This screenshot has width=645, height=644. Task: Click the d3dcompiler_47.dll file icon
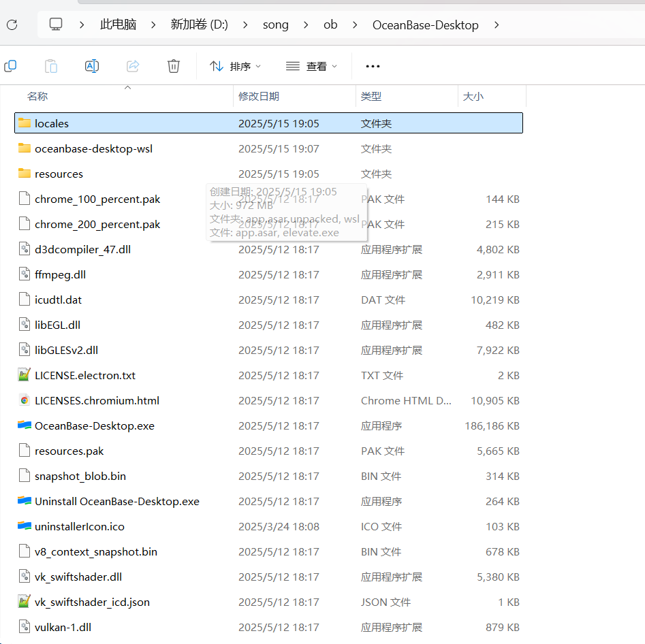(x=25, y=248)
